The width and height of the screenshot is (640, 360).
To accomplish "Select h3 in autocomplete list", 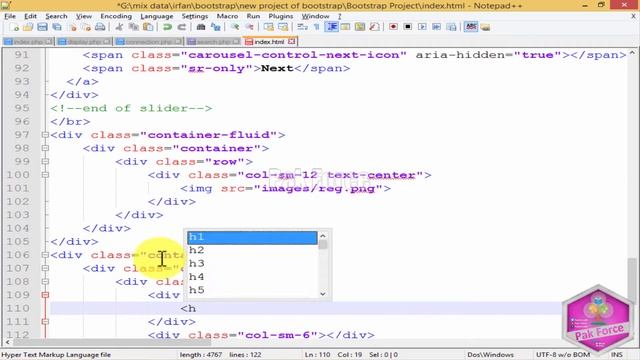I will click(x=252, y=264).
